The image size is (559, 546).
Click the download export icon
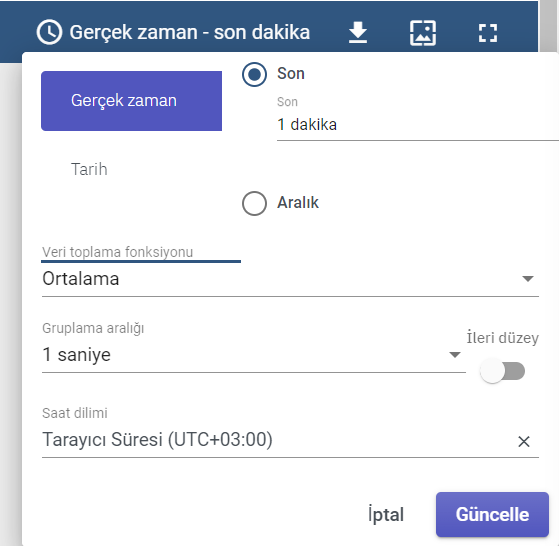click(x=358, y=32)
